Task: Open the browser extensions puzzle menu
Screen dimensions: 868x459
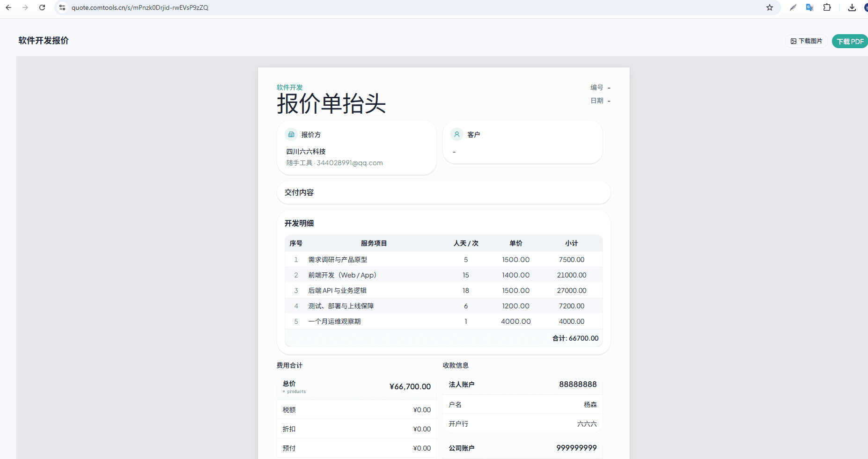Action: click(x=827, y=7)
